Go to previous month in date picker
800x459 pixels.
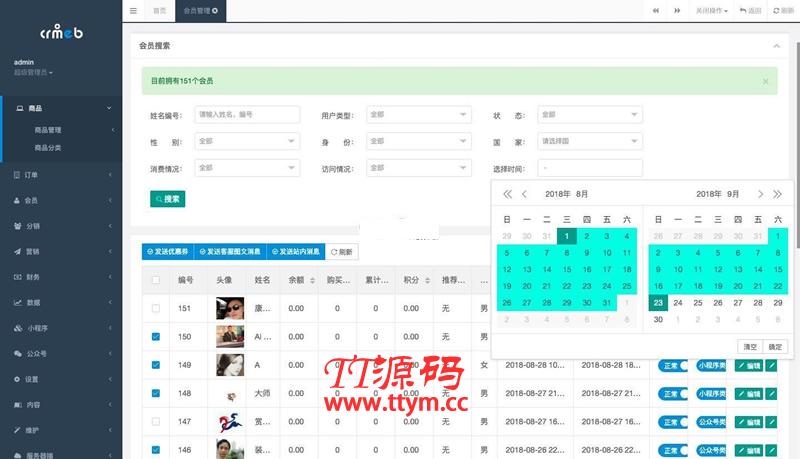click(524, 194)
